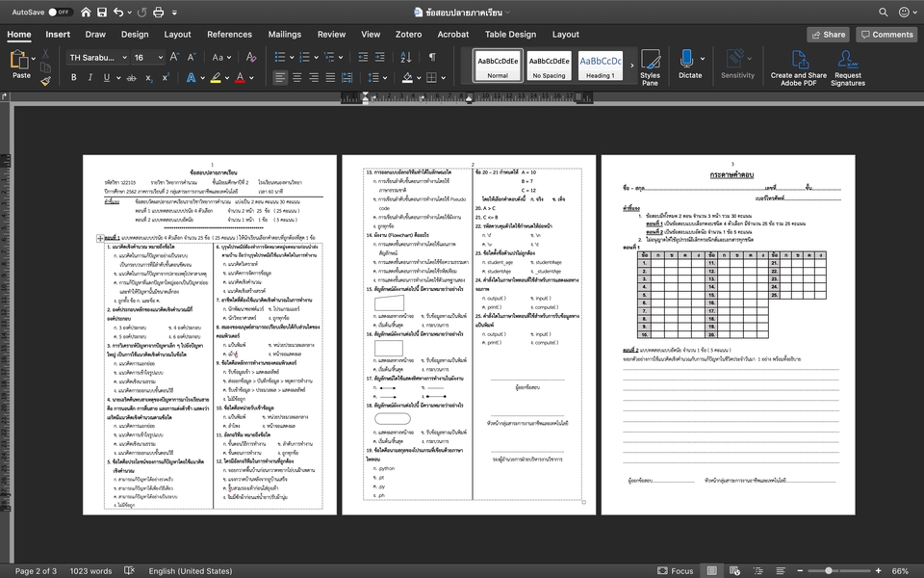924x578 pixels.
Task: Switch to Draft view in status bar
Action: tap(781, 570)
